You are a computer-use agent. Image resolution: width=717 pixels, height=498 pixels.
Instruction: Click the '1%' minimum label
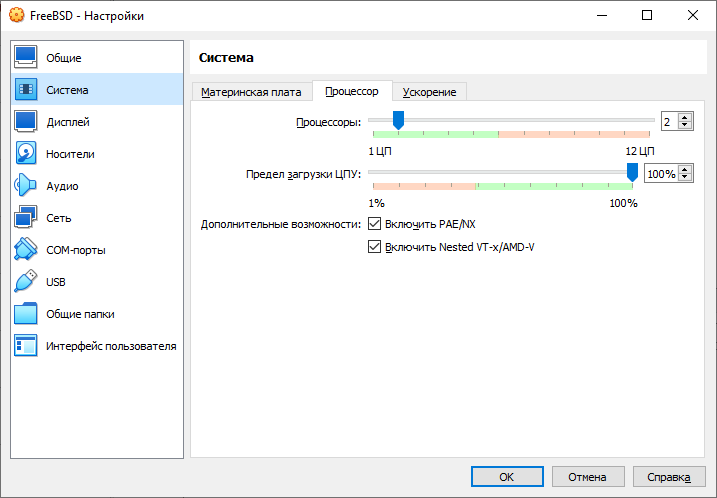[376, 203]
